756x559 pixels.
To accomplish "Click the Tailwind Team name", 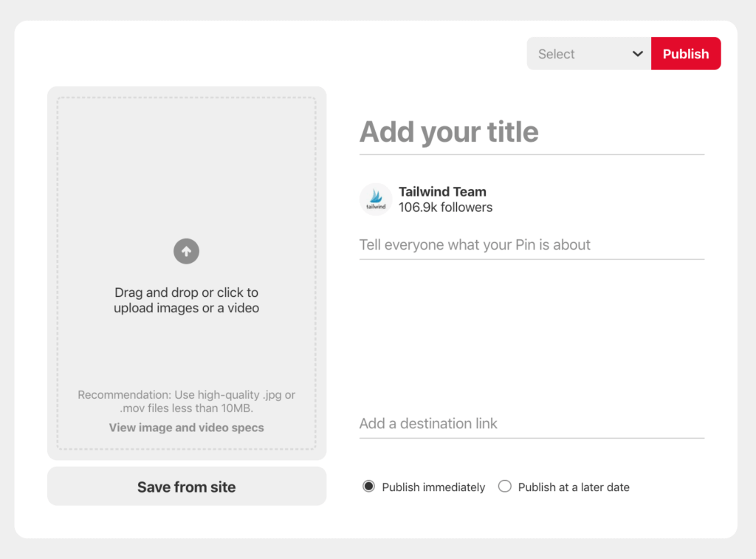I will tap(441, 191).
